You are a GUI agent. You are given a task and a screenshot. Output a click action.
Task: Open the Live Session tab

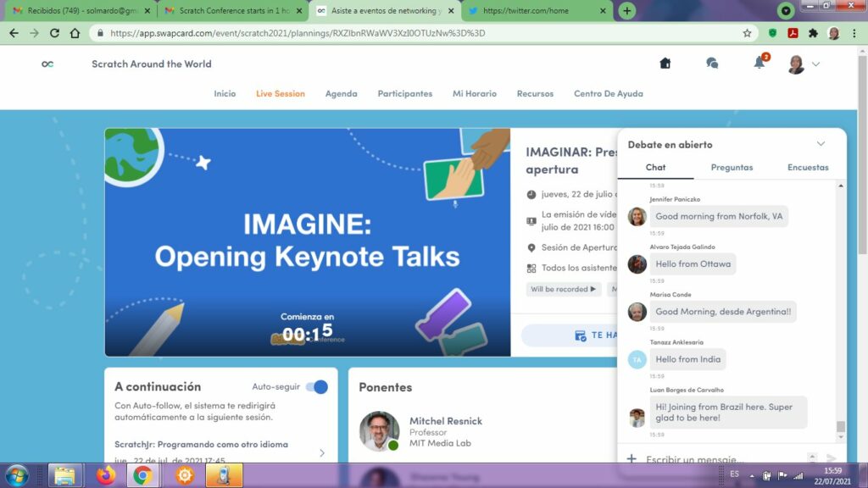280,93
